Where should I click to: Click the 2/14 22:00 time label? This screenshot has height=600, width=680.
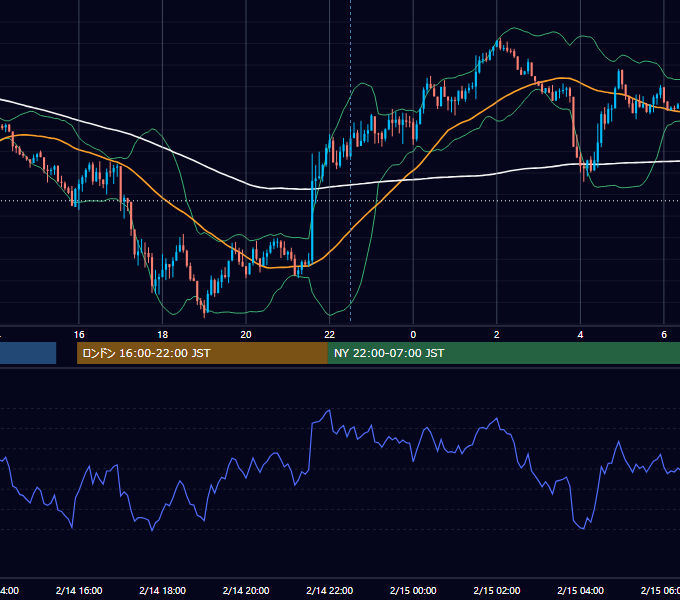click(330, 590)
